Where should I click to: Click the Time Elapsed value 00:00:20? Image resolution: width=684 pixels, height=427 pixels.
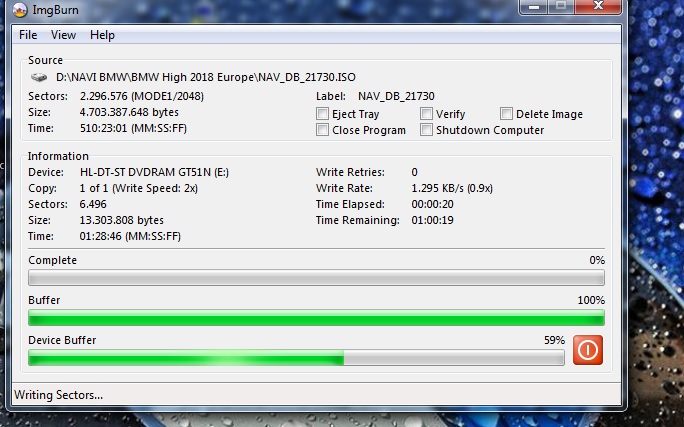(432, 204)
